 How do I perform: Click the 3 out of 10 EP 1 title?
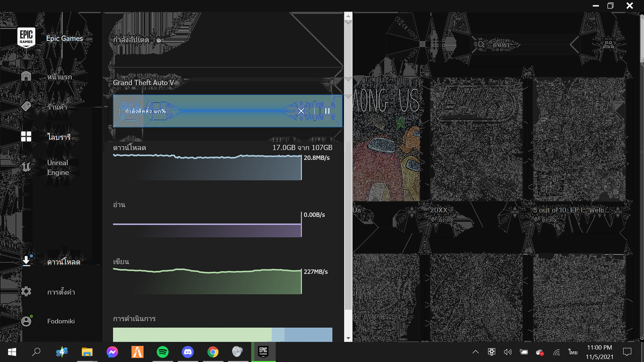coord(572,210)
